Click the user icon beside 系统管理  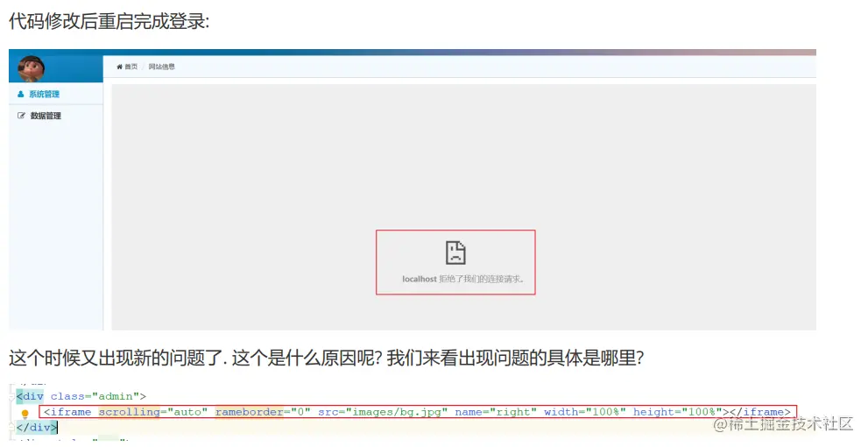pos(20,94)
